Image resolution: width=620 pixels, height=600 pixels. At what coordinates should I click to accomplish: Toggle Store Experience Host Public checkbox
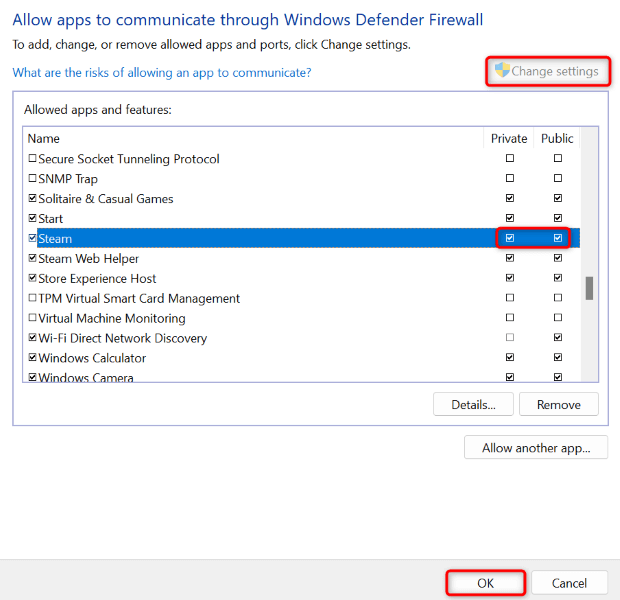pyautogui.click(x=558, y=279)
